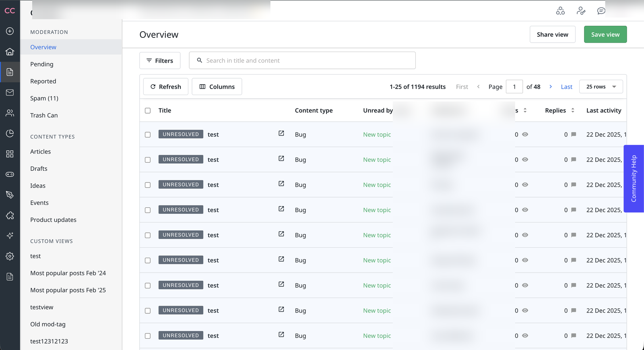
Task: Click the Content type column header
Action: [314, 110]
